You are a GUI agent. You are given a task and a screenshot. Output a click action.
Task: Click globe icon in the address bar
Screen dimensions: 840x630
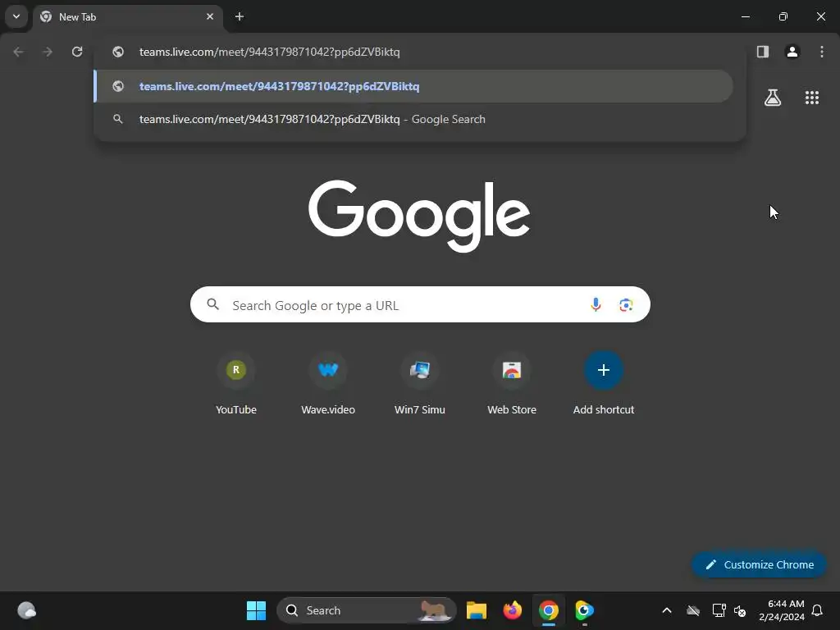[118, 52]
